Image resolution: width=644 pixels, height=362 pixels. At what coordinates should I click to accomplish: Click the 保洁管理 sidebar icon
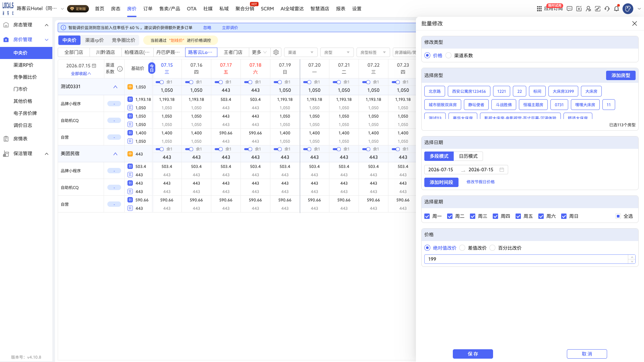[x=6, y=154]
